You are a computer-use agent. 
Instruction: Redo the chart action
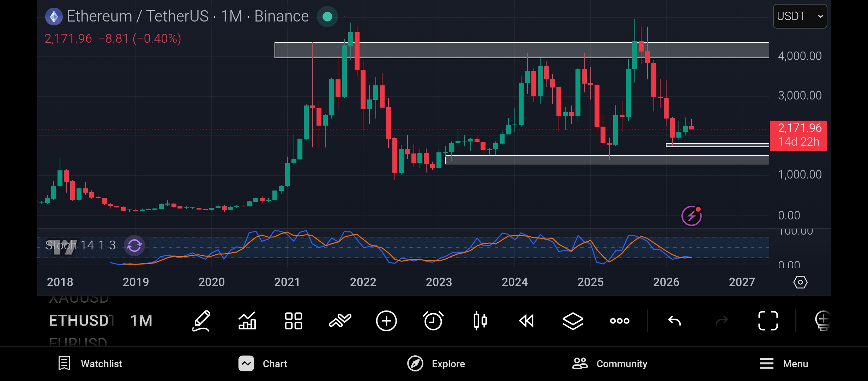pos(722,321)
